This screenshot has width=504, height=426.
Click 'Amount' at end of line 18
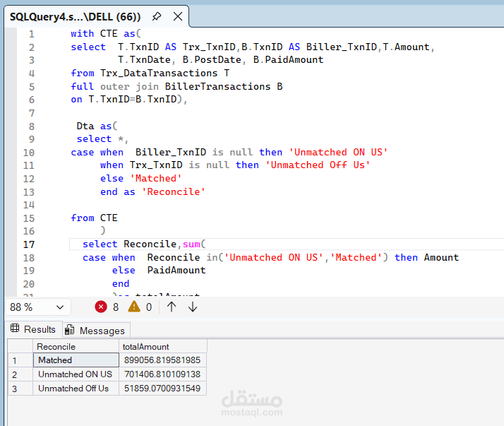pyautogui.click(x=441, y=257)
